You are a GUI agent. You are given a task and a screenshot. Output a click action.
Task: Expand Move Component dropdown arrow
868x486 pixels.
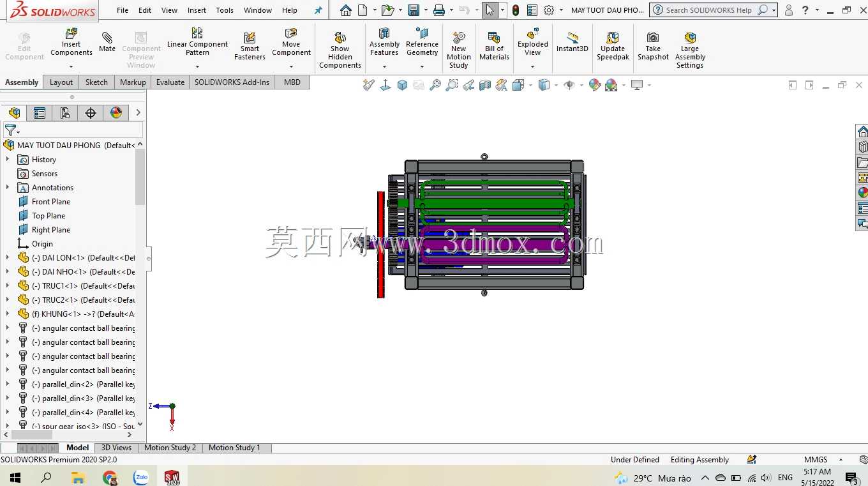[291, 66]
